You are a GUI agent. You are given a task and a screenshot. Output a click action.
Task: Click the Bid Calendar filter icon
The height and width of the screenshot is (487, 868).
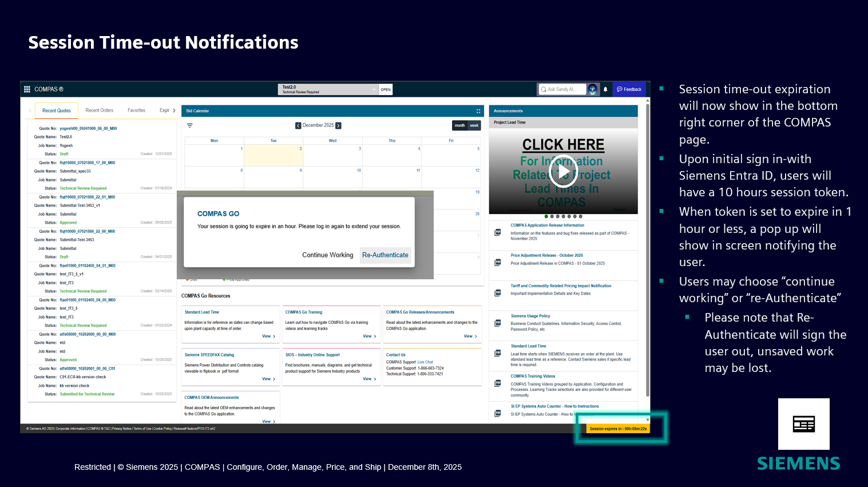[190, 125]
